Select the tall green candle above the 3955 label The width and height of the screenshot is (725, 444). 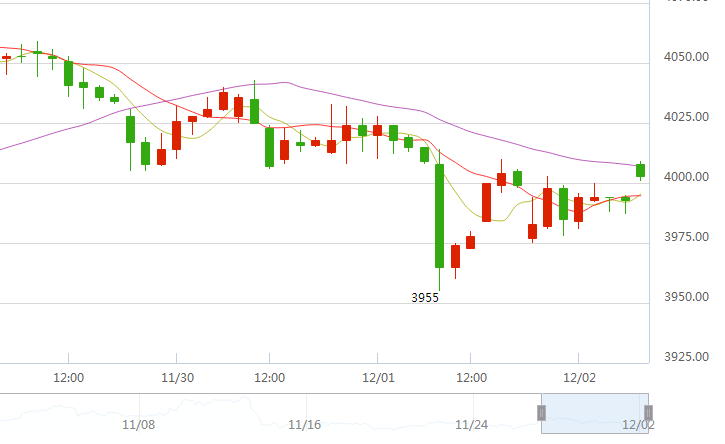point(439,215)
